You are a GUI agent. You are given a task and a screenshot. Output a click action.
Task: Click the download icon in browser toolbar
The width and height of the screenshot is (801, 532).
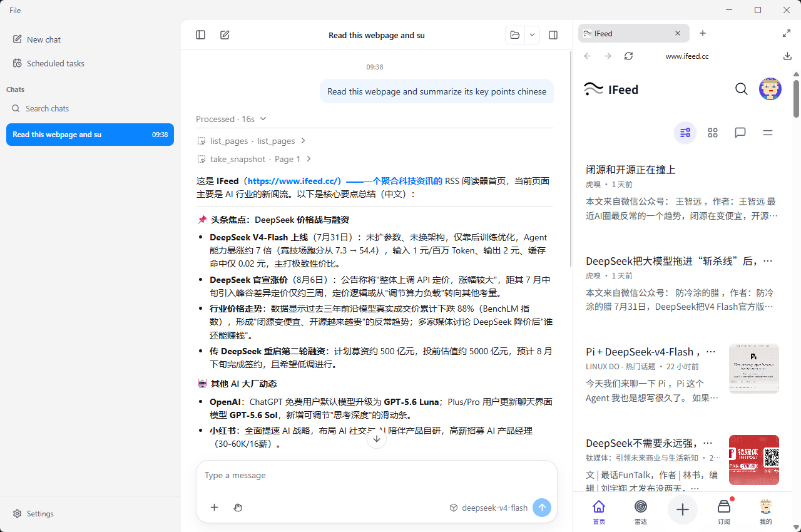[787, 56]
